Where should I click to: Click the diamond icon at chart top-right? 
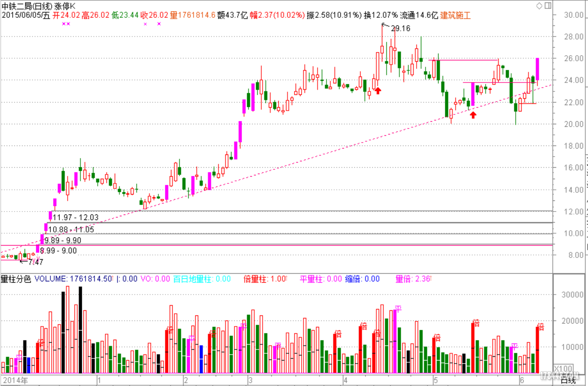click(x=539, y=6)
